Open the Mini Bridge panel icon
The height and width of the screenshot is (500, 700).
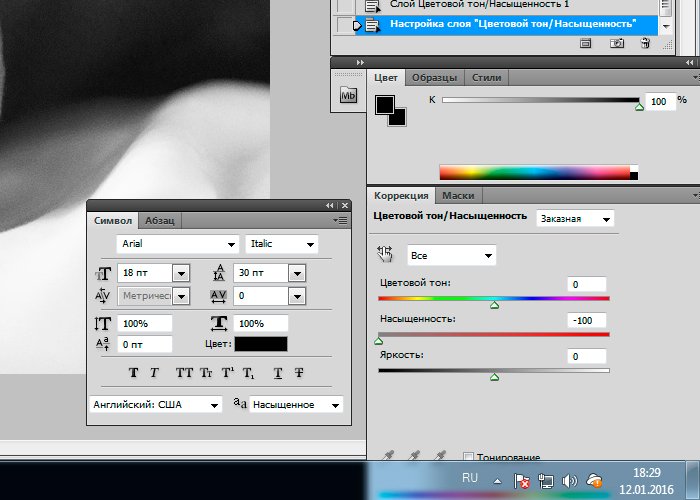pos(348,96)
